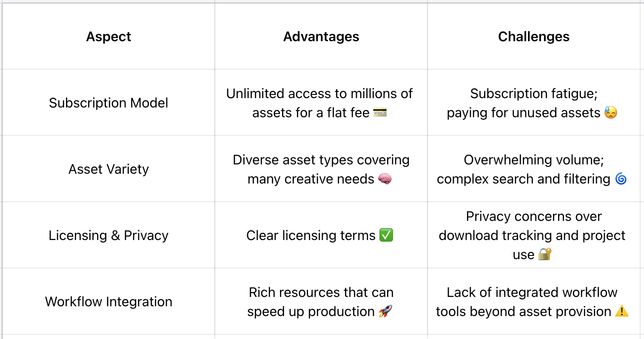Click the brain emoji icon
The height and width of the screenshot is (339, 644).
point(385,179)
